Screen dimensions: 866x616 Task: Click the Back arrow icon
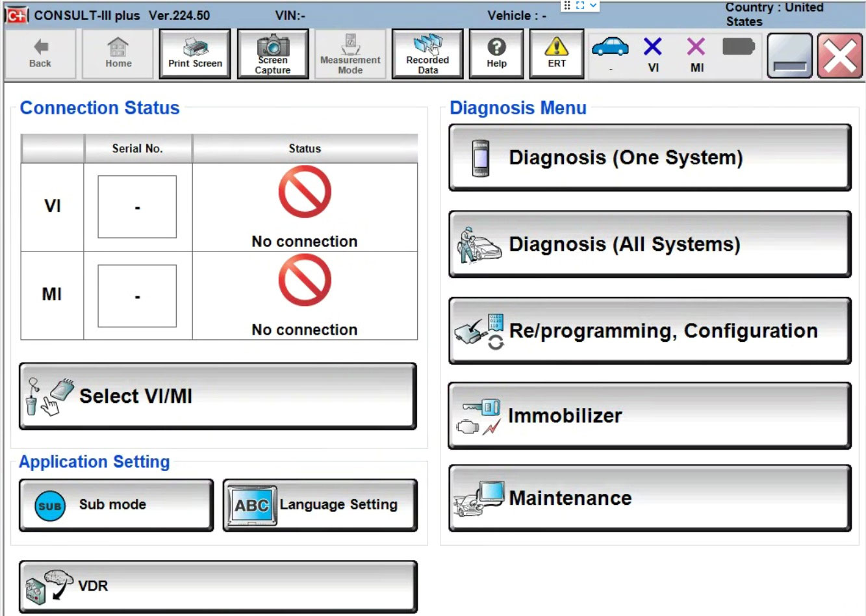click(x=40, y=53)
